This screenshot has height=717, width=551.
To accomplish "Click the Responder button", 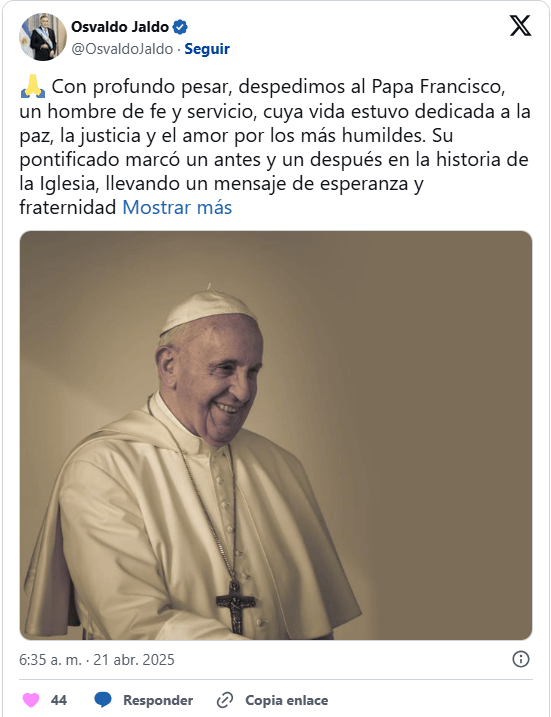I will (x=158, y=701).
